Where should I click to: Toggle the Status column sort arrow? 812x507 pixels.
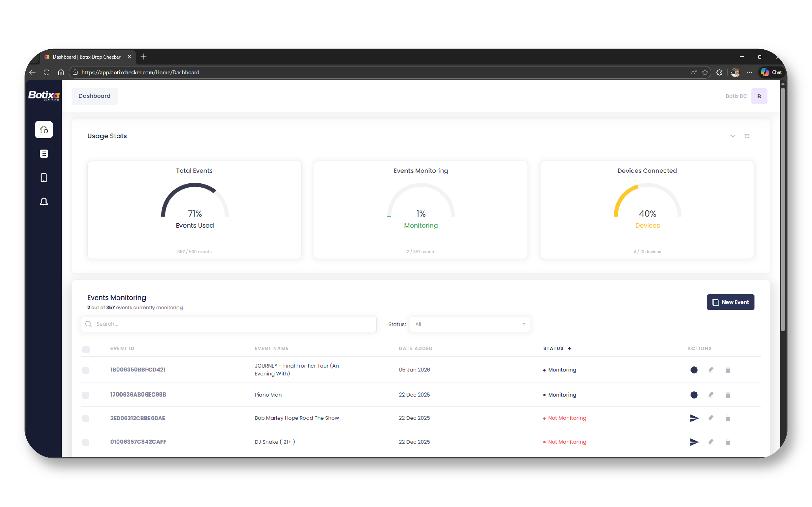pyautogui.click(x=570, y=348)
